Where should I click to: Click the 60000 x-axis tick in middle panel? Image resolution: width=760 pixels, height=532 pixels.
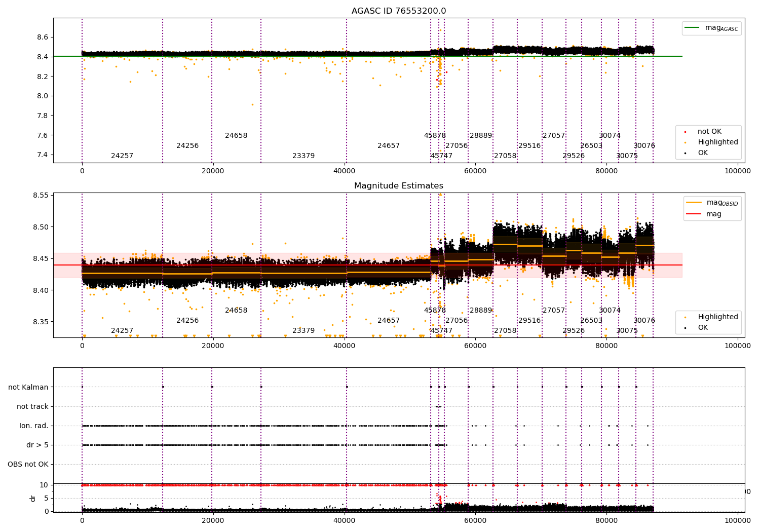(475, 346)
